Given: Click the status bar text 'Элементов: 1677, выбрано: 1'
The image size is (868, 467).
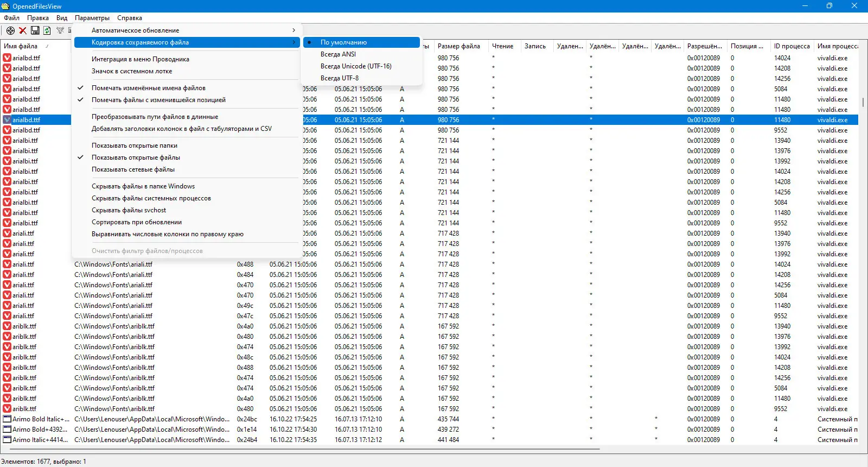Looking at the screenshot, I should 43,462.
